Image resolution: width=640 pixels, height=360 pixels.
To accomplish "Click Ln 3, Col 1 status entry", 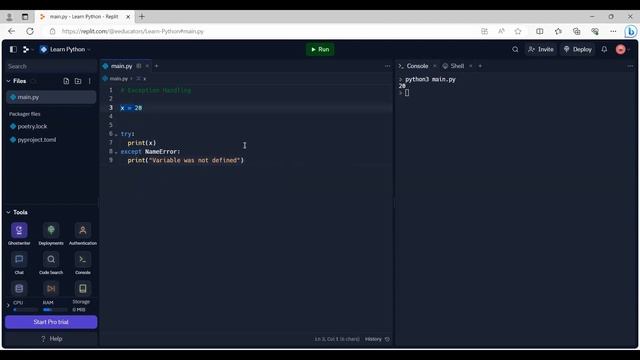I will (337, 339).
